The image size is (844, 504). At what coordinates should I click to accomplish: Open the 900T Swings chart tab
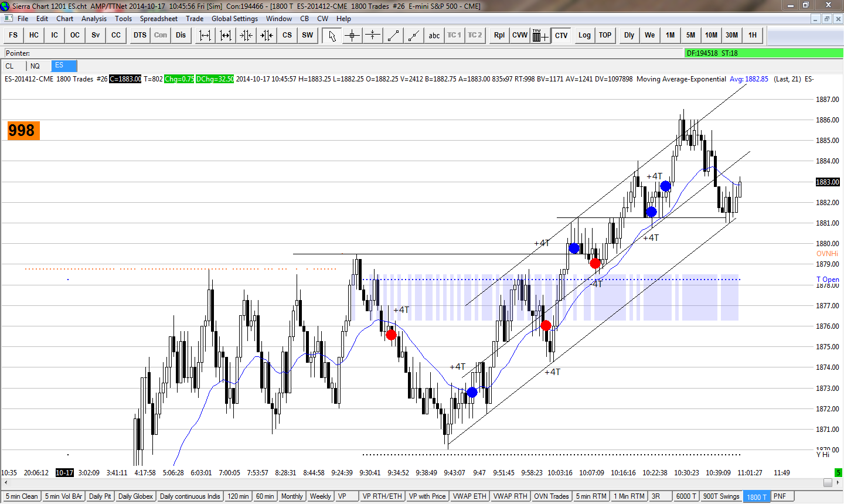tap(722, 496)
